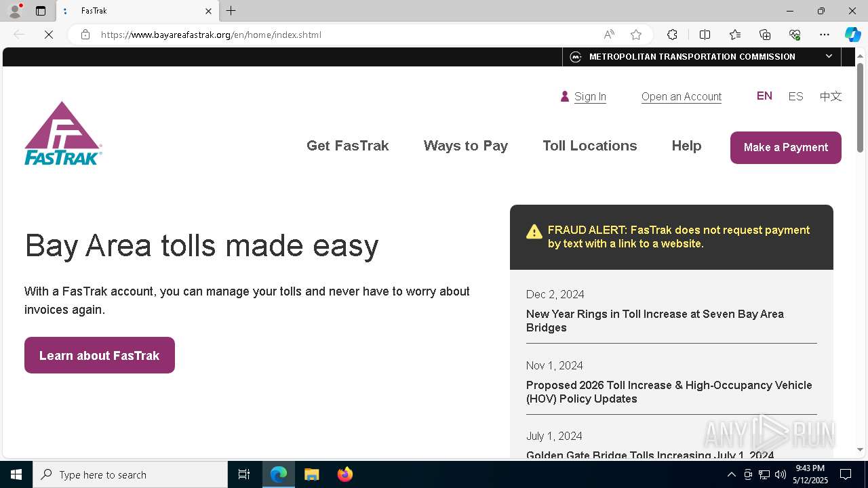The width and height of the screenshot is (868, 488).
Task: Open the browser profile icon
Action: [x=15, y=11]
